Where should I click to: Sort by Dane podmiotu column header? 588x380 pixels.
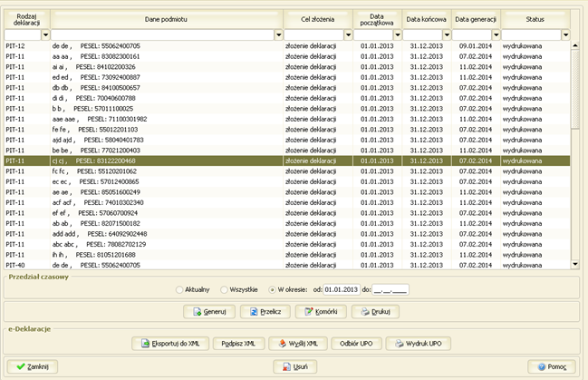pyautogui.click(x=167, y=20)
